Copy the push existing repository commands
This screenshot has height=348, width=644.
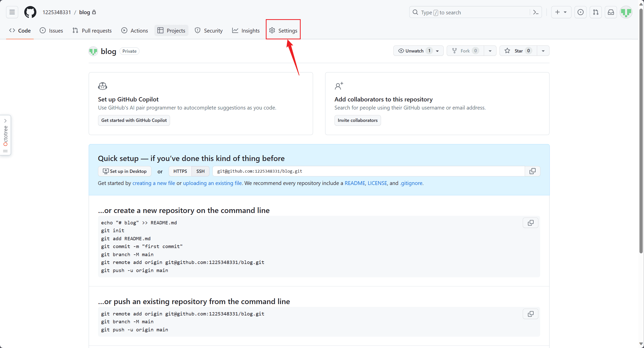tap(530, 314)
